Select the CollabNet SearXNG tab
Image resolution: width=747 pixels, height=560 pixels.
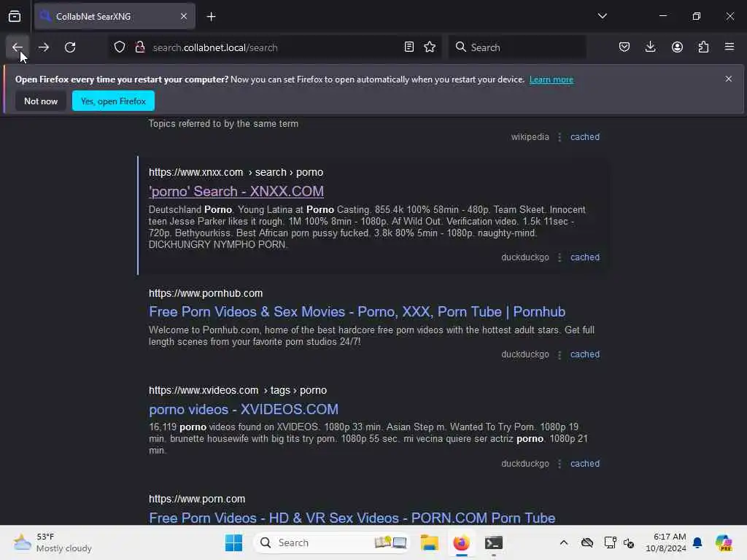115,16
